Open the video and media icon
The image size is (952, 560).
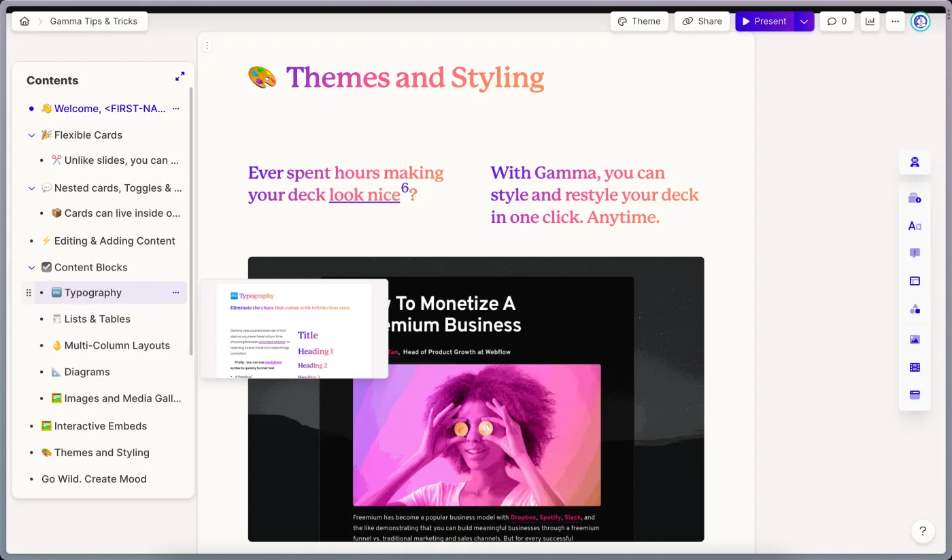pos(915,367)
